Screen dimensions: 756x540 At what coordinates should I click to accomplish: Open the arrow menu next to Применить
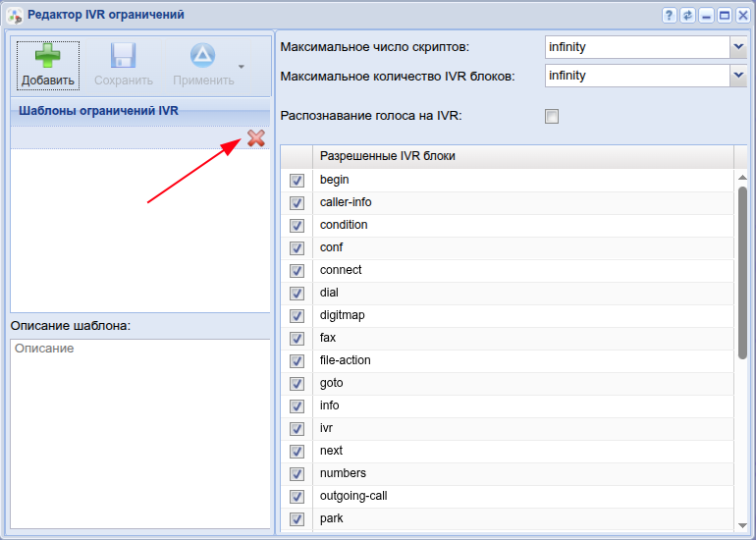pos(241,67)
